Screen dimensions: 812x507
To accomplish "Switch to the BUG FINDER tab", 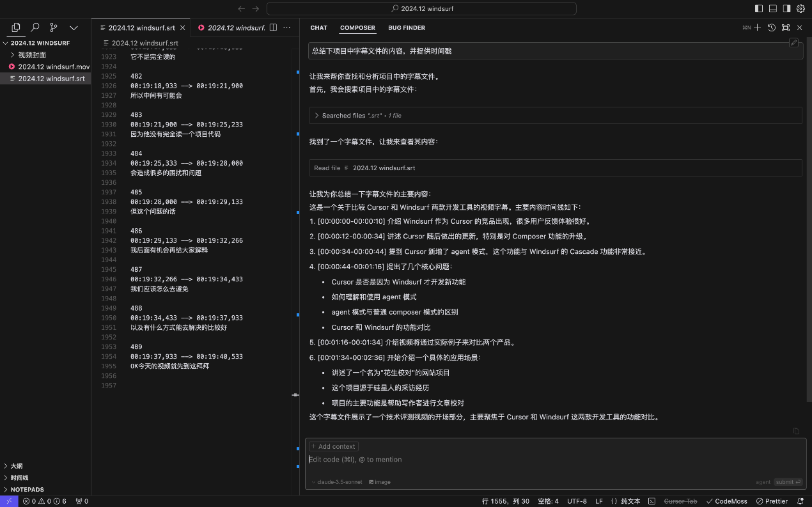I will [406, 28].
